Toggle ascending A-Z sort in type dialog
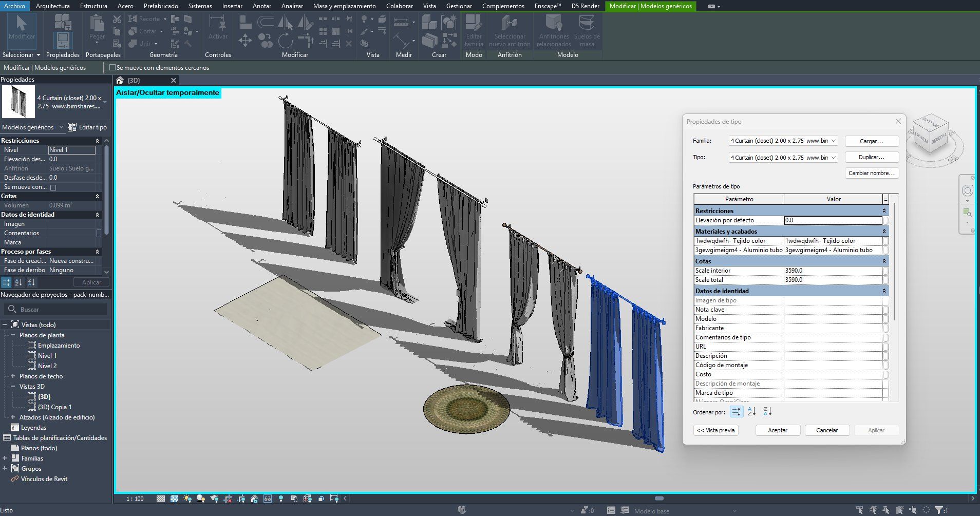The width and height of the screenshot is (980, 516). (x=751, y=412)
